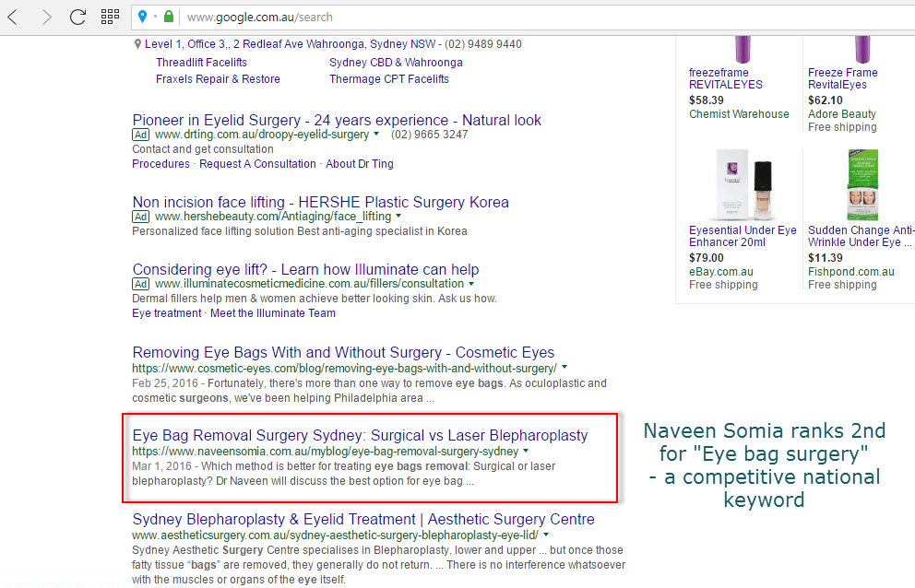915x588 pixels.
Task: Click the Ad badge on illuminatecosmeticmedicine listing
Action: pyautogui.click(x=140, y=284)
